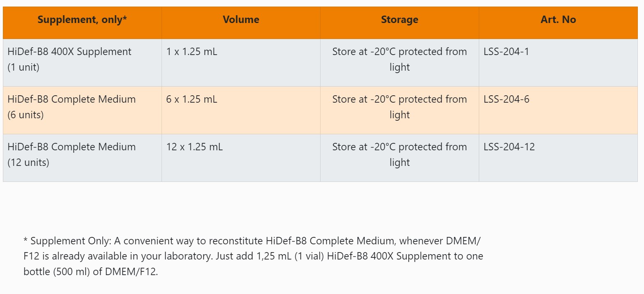Click "(1 unit)" text in the first row
The height and width of the screenshot is (294, 644).
[23, 67]
